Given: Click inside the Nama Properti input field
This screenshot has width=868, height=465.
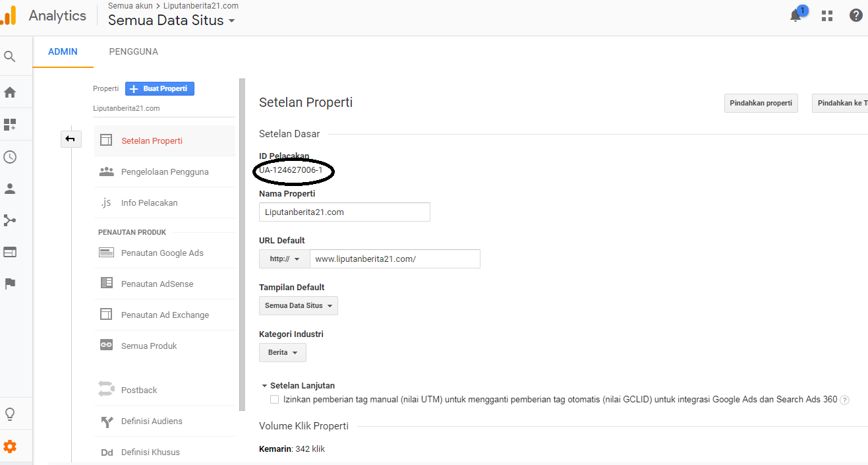Looking at the screenshot, I should click(x=344, y=212).
